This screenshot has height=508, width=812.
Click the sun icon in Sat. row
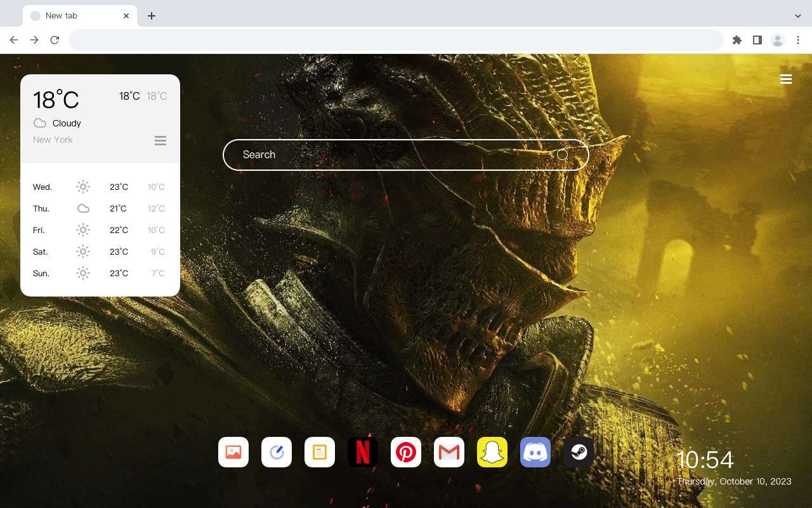(83, 251)
